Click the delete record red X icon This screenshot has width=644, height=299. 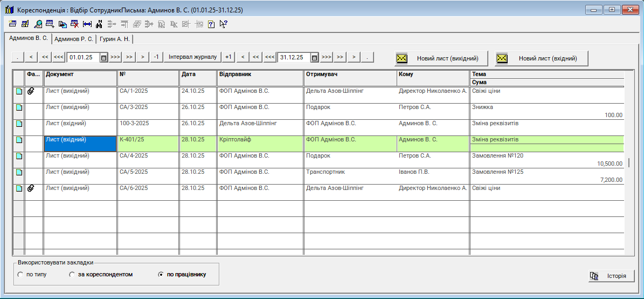(x=74, y=24)
